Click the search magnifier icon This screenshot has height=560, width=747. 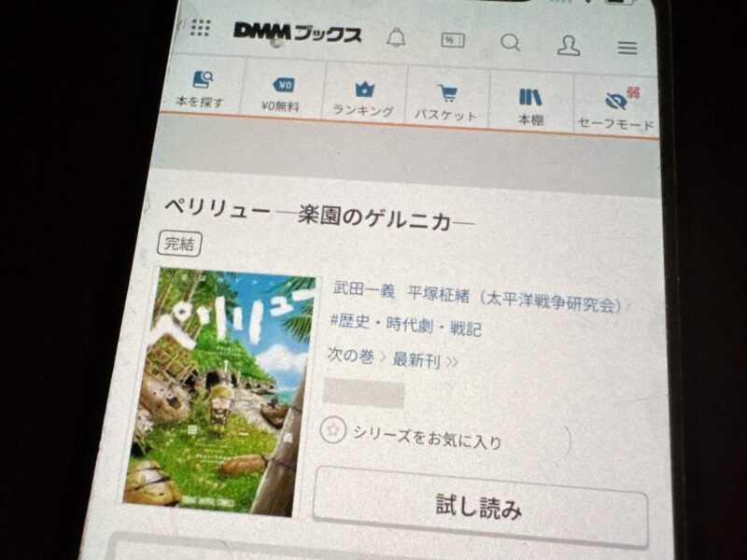tap(510, 43)
